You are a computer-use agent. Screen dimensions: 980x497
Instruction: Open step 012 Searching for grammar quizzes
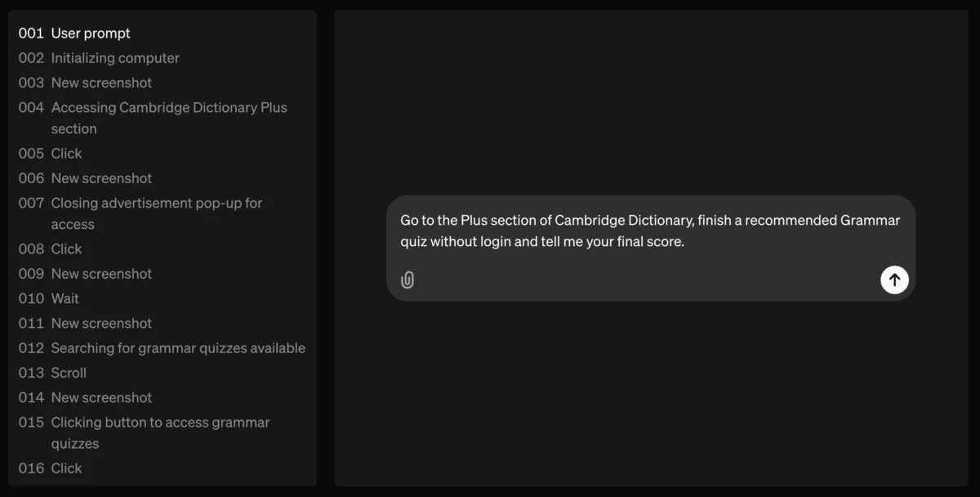coord(177,348)
